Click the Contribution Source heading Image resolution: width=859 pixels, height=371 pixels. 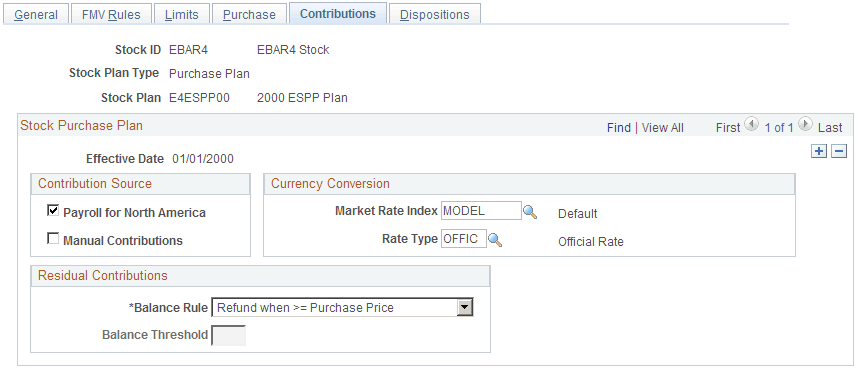pos(95,184)
